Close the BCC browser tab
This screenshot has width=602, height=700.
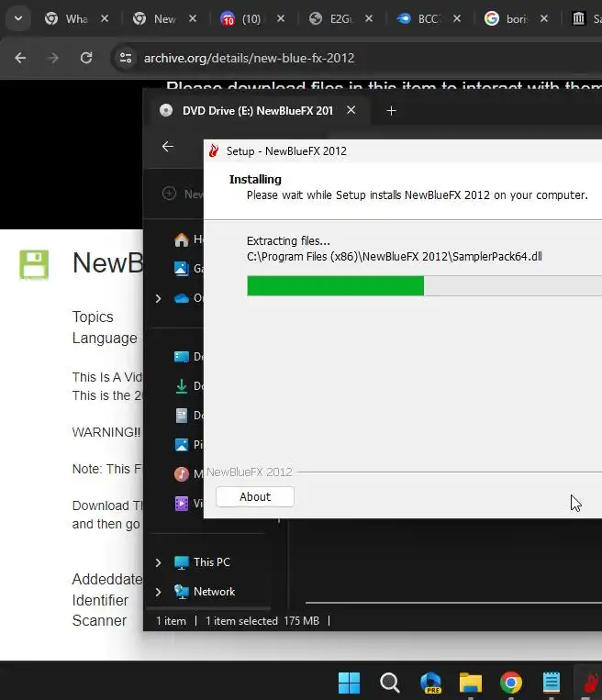pos(457,18)
